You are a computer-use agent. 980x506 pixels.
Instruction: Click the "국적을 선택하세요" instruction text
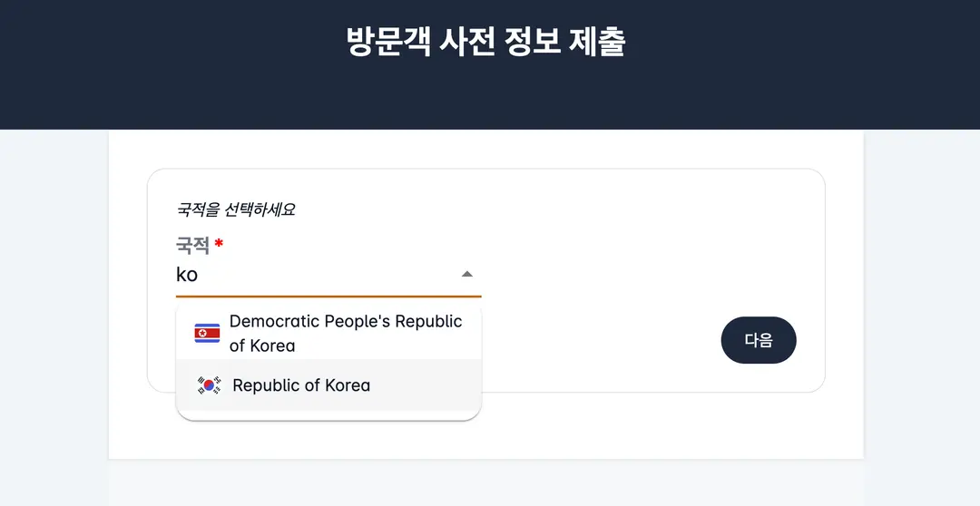tap(236, 209)
